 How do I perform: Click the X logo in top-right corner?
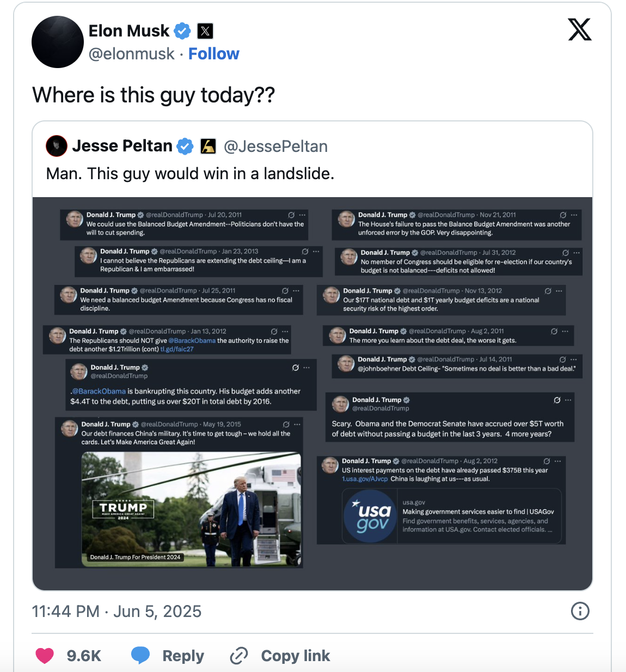580,29
